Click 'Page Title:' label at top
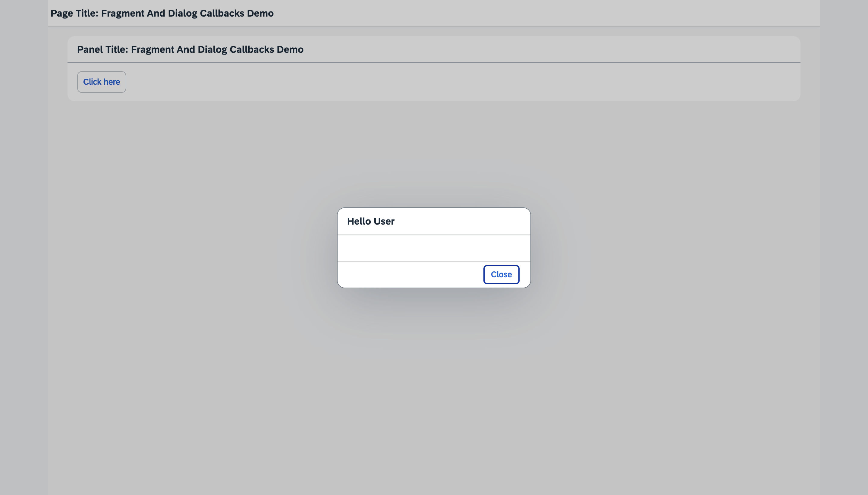868x495 pixels. (74, 13)
